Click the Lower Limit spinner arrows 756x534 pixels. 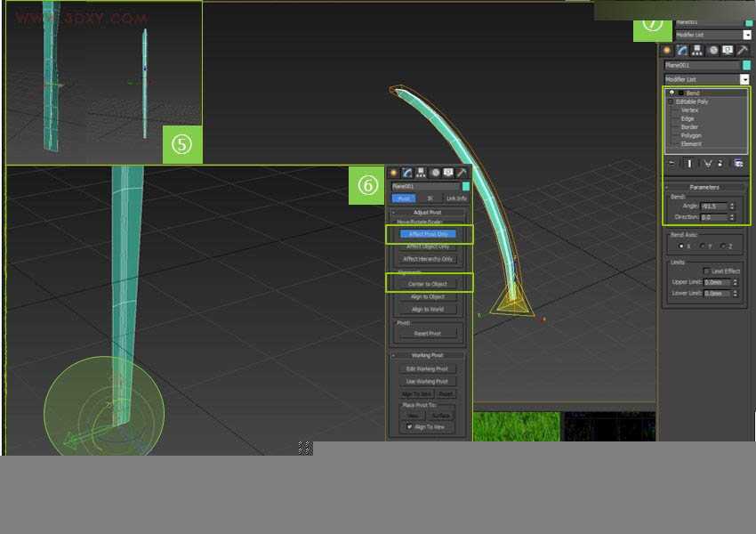click(x=736, y=294)
